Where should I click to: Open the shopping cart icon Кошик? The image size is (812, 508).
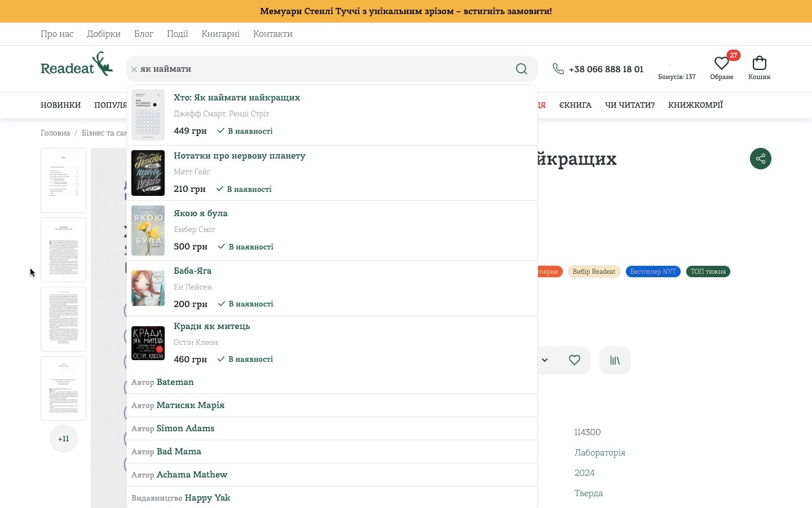click(760, 63)
